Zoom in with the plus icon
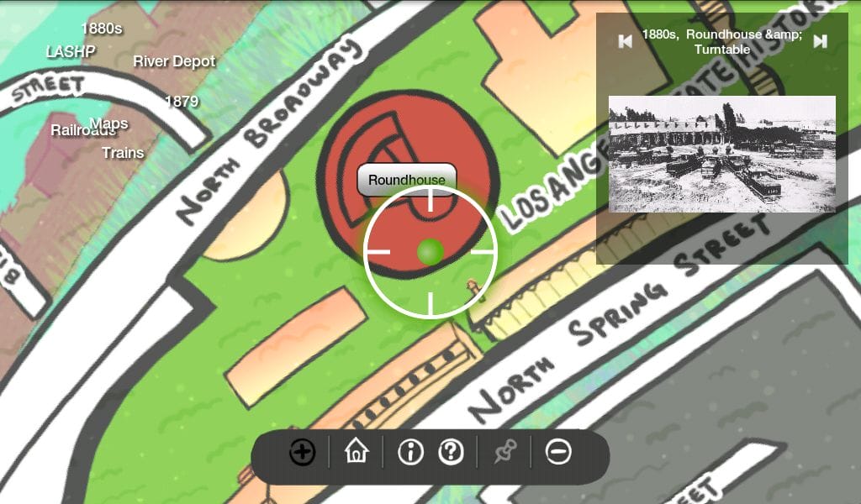The height and width of the screenshot is (504, 861). click(302, 453)
